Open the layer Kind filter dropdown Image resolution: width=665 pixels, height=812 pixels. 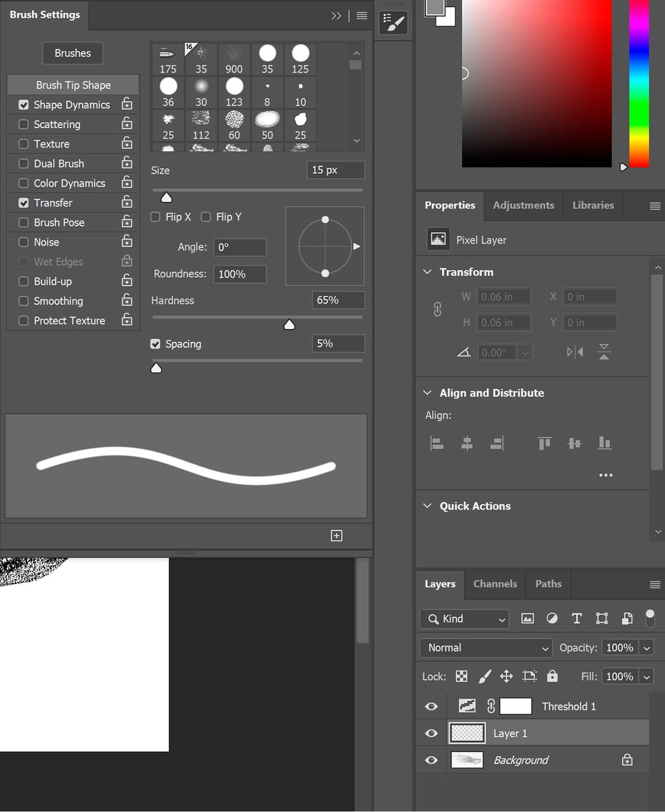click(x=465, y=619)
